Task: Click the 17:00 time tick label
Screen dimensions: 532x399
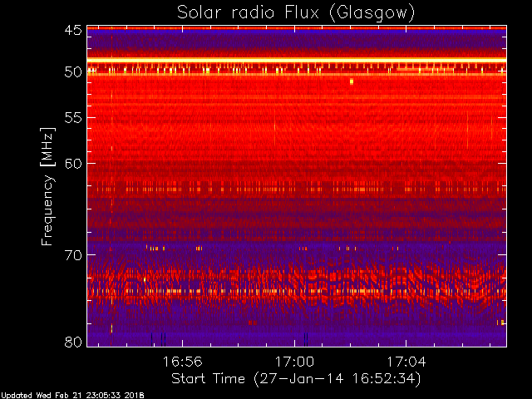Action: 294,362
